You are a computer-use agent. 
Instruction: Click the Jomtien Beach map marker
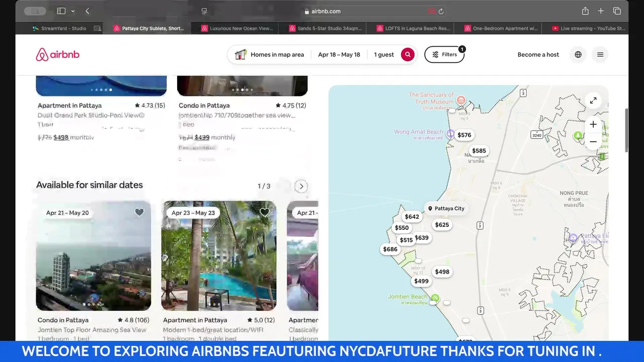pyautogui.click(x=435, y=299)
